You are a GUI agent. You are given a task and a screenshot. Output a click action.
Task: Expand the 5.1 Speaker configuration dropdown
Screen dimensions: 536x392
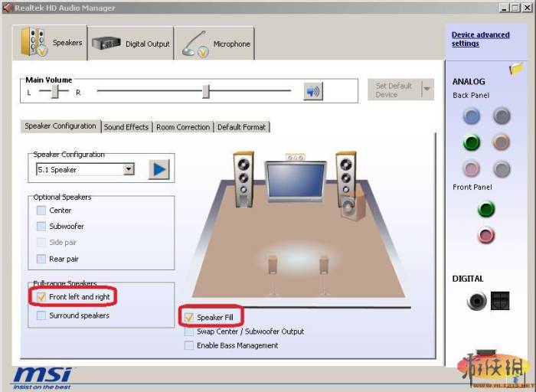pyautogui.click(x=129, y=169)
